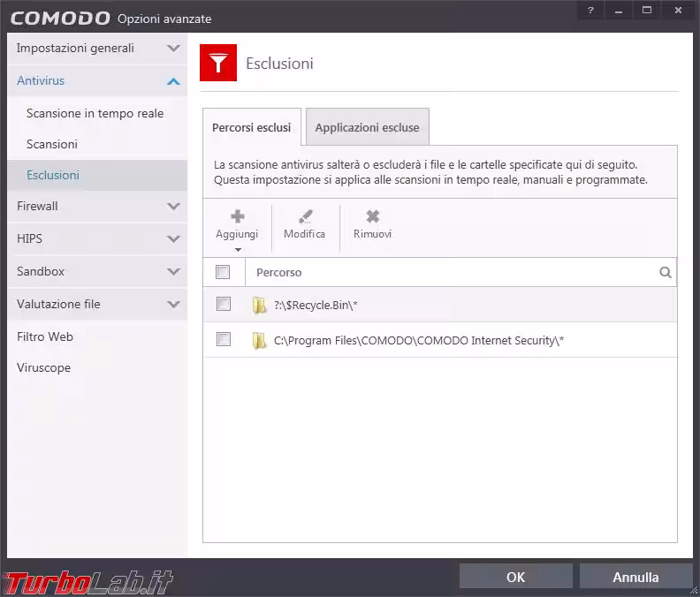Click the Sandbox sidebar label
This screenshot has width=700, height=597.
point(41,271)
